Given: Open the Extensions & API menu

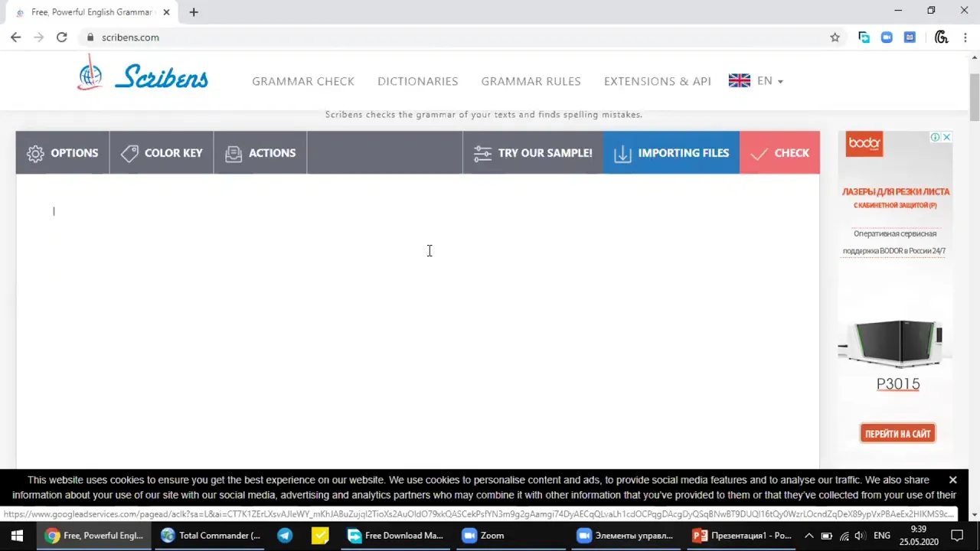Looking at the screenshot, I should pyautogui.click(x=657, y=81).
